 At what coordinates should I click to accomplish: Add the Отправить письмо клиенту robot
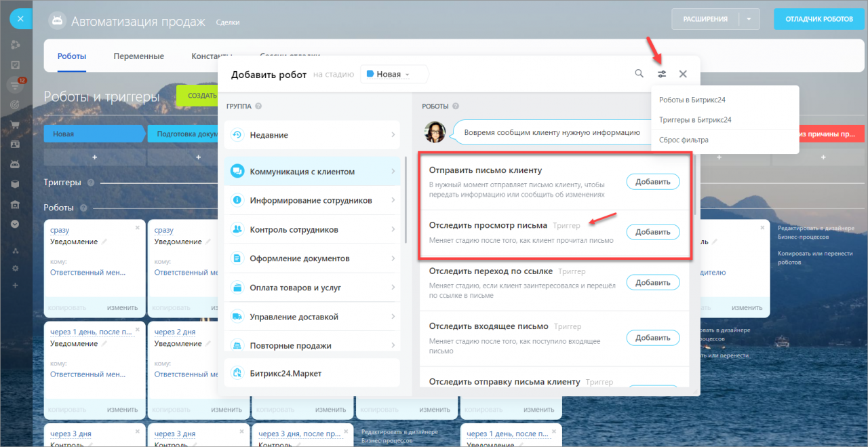coord(652,182)
